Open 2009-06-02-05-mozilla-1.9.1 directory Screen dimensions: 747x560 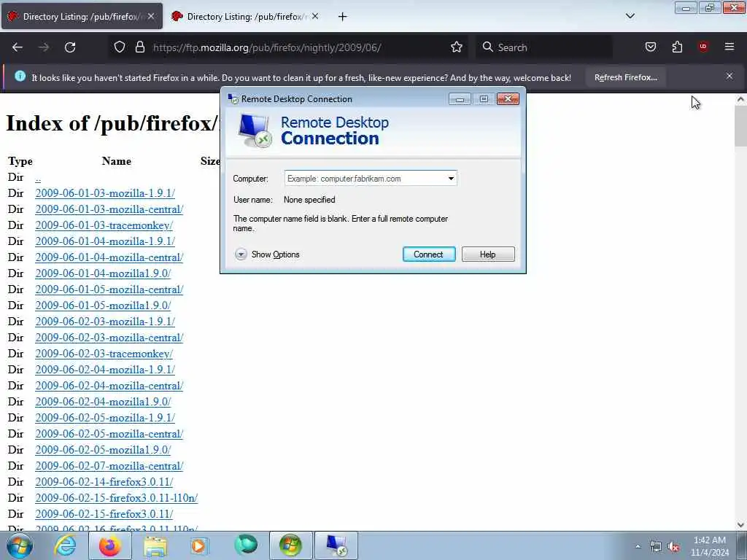105,418
